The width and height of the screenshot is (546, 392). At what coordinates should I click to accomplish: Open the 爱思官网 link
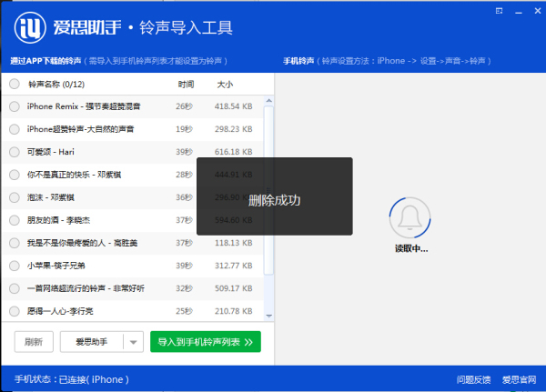[x=519, y=379]
